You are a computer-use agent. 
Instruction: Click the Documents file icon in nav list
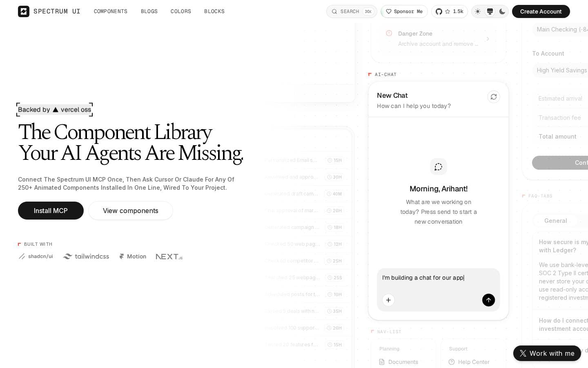(382, 362)
